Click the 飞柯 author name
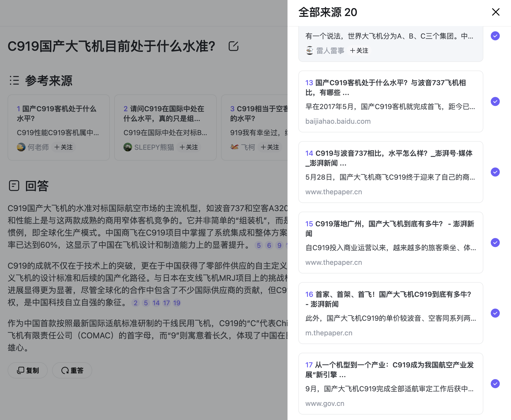 pos(248,147)
